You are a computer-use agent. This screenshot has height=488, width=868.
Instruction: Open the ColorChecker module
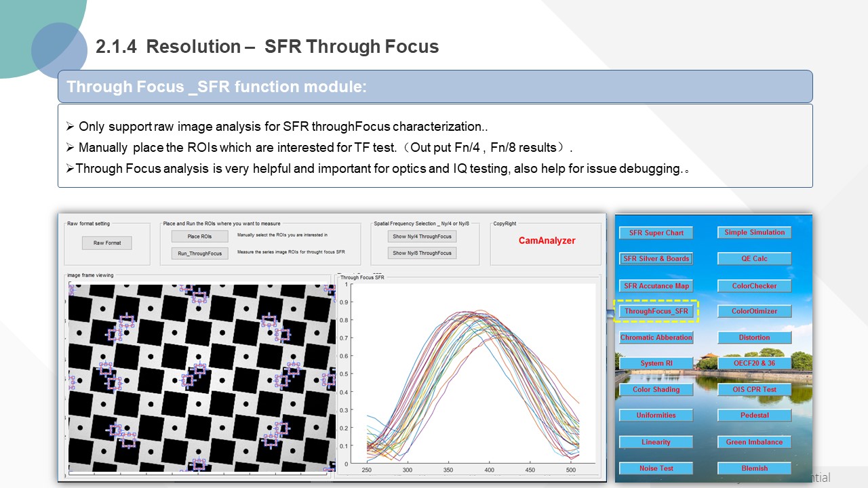point(754,285)
